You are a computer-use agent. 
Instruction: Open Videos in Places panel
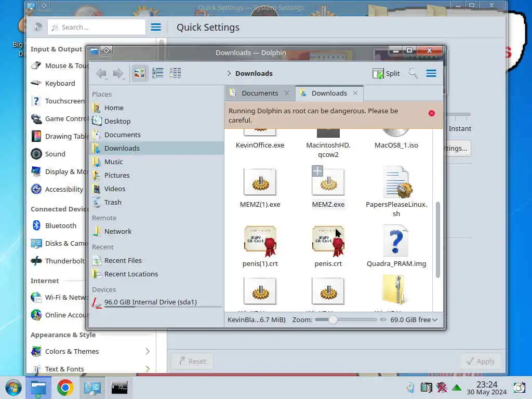(157, 189)
